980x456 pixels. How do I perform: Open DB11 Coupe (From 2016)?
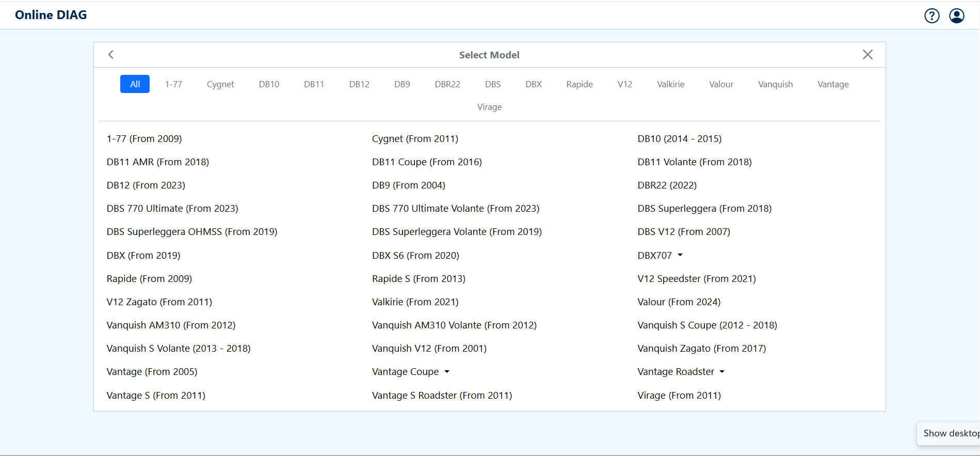[x=427, y=162]
